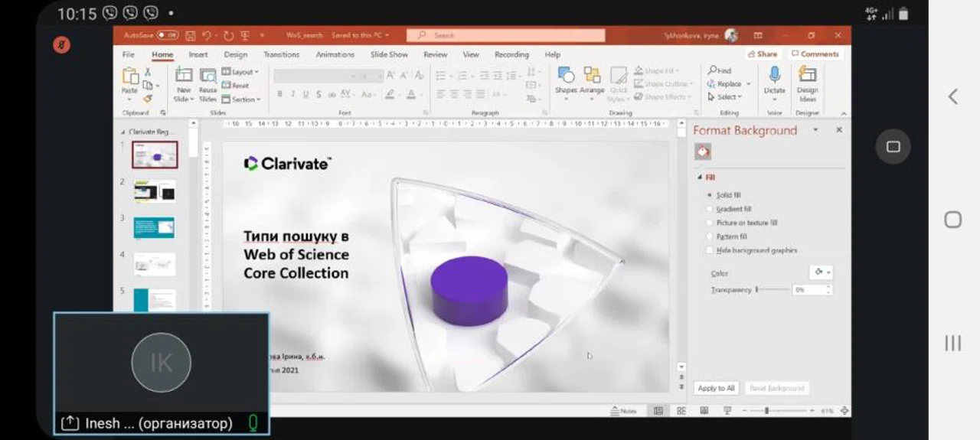This screenshot has width=980, height=440.
Task: Open Reading View from status bar
Action: (704, 411)
